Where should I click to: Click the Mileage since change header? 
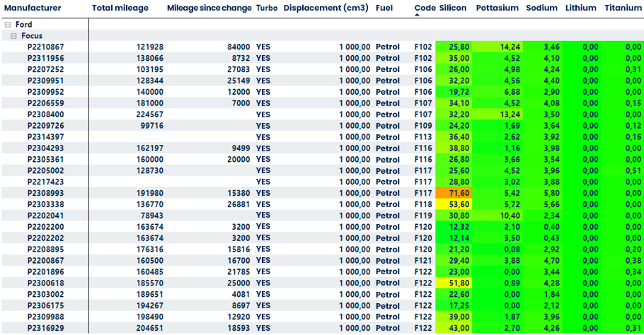(209, 8)
